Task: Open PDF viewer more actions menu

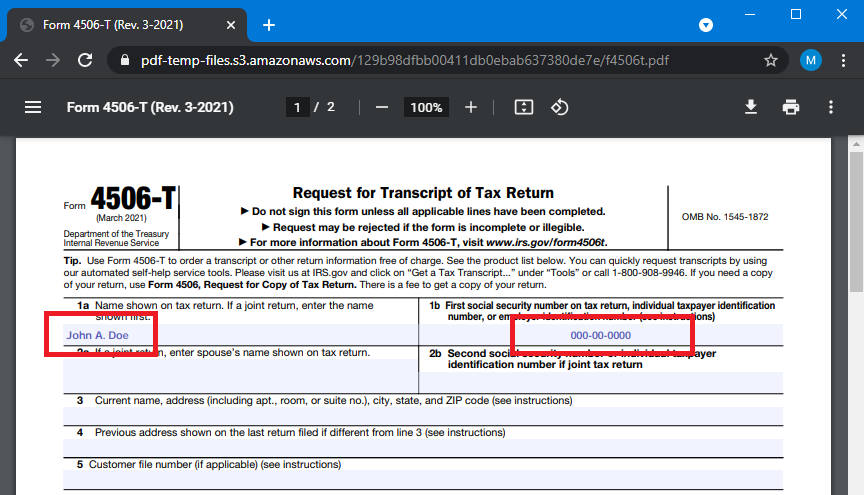Action: click(x=831, y=107)
